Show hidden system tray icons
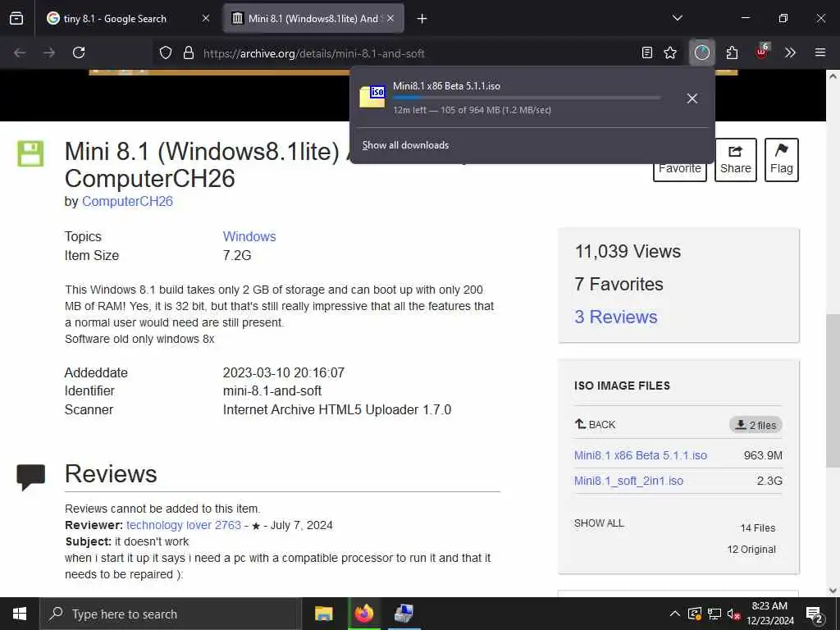The height and width of the screenshot is (630, 840). (675, 614)
